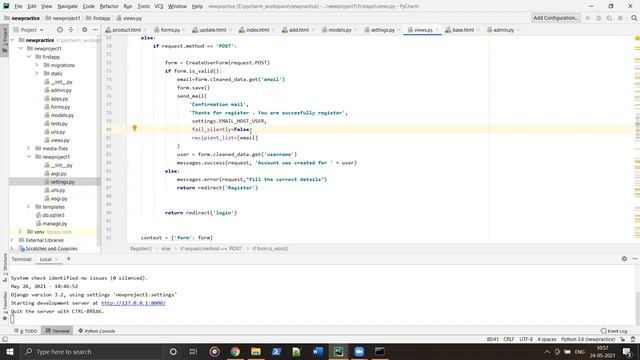Image resolution: width=640 pixels, height=360 pixels.
Task: Open the Terminal tool window button
Action: tap(58, 331)
